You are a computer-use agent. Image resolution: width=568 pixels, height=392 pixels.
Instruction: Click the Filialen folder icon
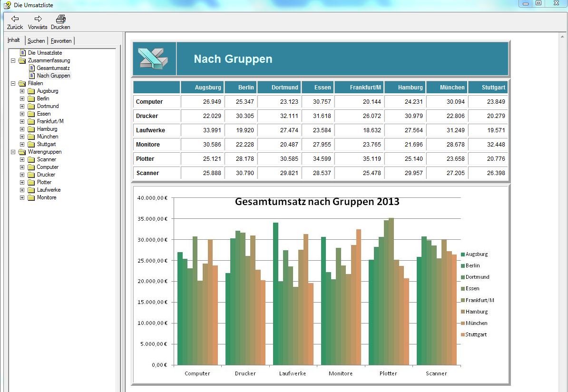(x=22, y=83)
